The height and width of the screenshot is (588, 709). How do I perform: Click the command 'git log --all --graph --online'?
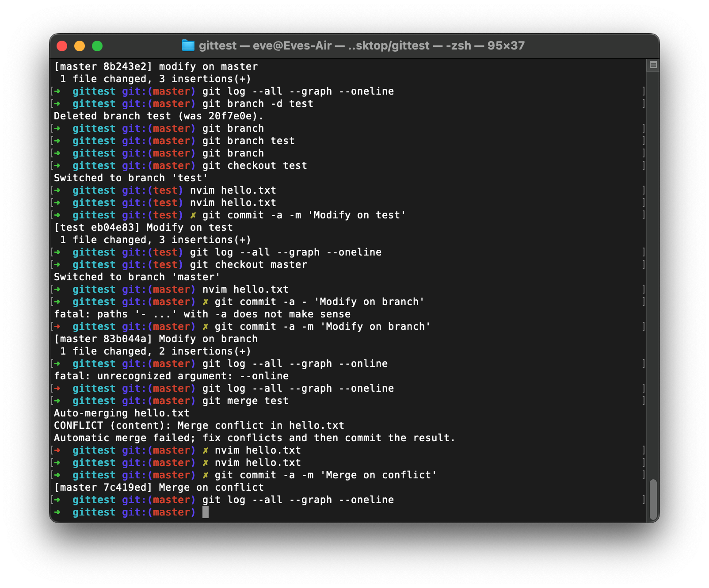[295, 364]
